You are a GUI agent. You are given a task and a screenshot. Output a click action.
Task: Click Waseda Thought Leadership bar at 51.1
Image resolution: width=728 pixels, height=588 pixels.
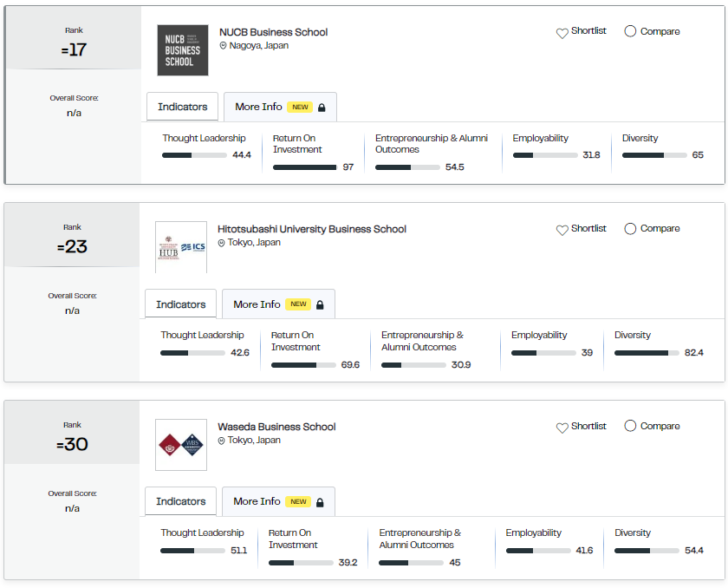(192, 551)
